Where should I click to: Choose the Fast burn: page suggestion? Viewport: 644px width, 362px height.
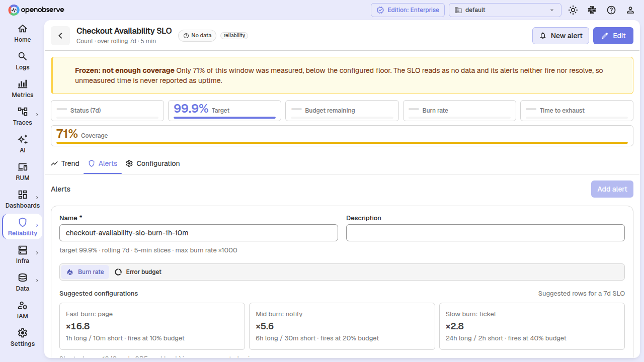[x=152, y=326]
